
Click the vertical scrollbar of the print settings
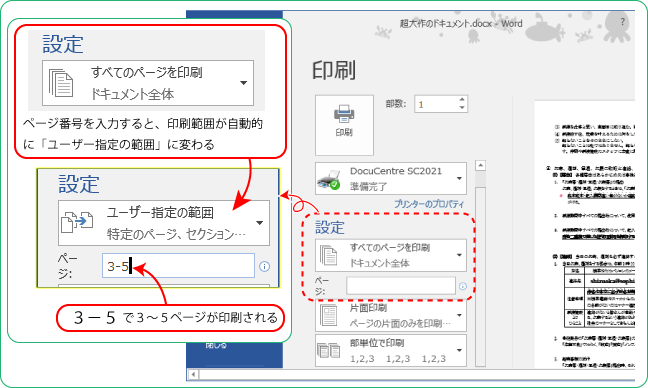pos(480,276)
